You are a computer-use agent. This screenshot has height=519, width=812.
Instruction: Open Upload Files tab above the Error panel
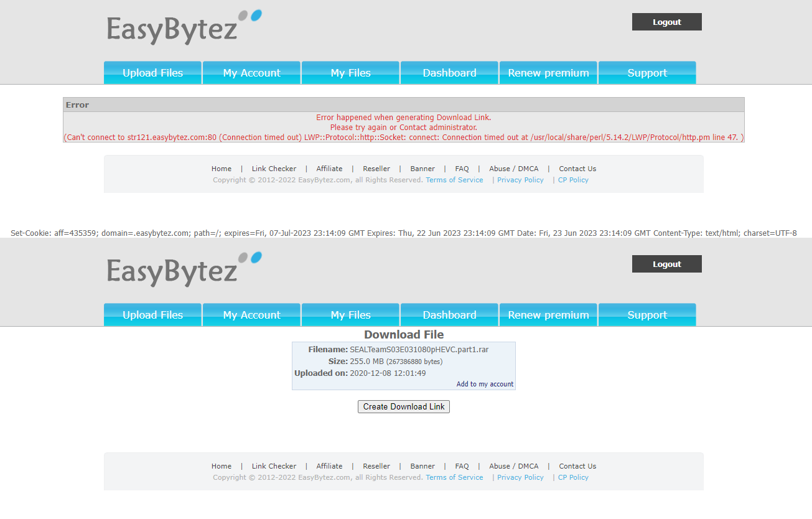pos(152,73)
